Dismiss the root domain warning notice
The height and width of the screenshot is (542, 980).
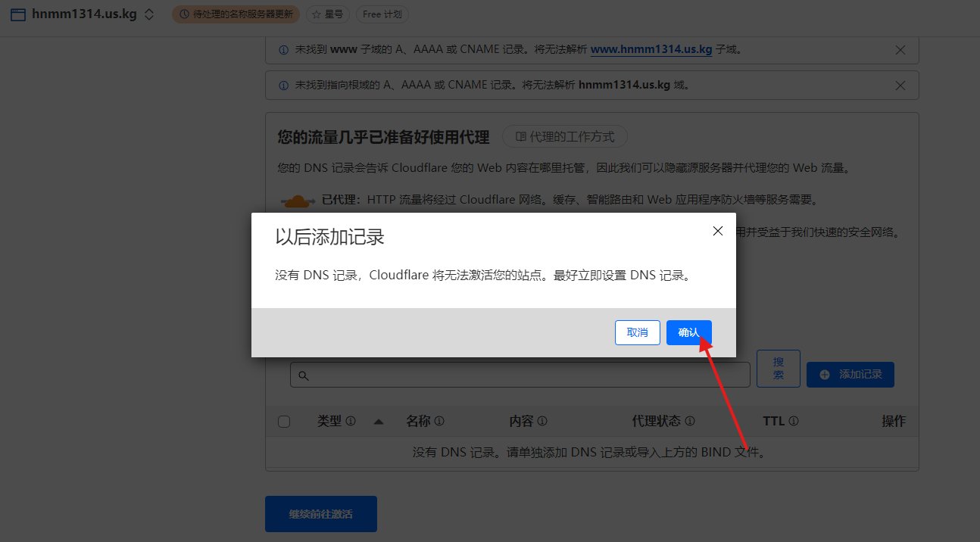(900, 85)
